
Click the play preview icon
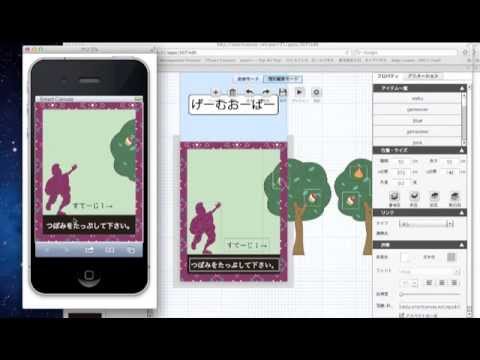coord(299,92)
